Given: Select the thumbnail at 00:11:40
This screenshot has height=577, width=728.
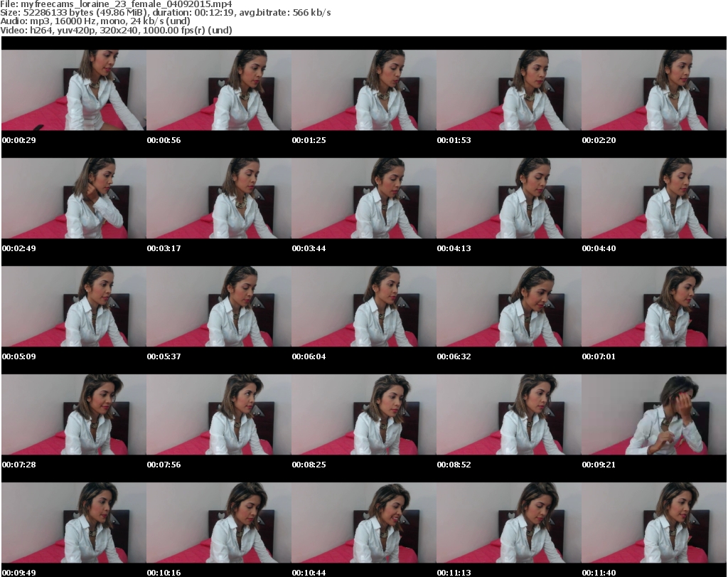Looking at the screenshot, I should [654, 523].
